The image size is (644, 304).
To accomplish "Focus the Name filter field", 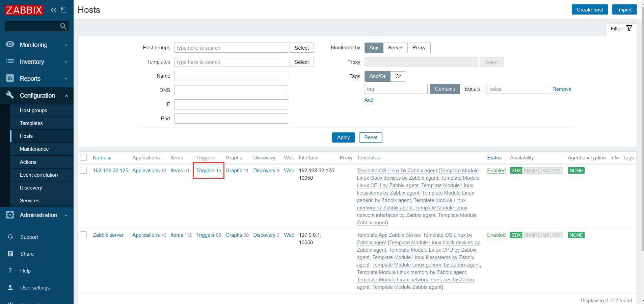I will 231,76.
